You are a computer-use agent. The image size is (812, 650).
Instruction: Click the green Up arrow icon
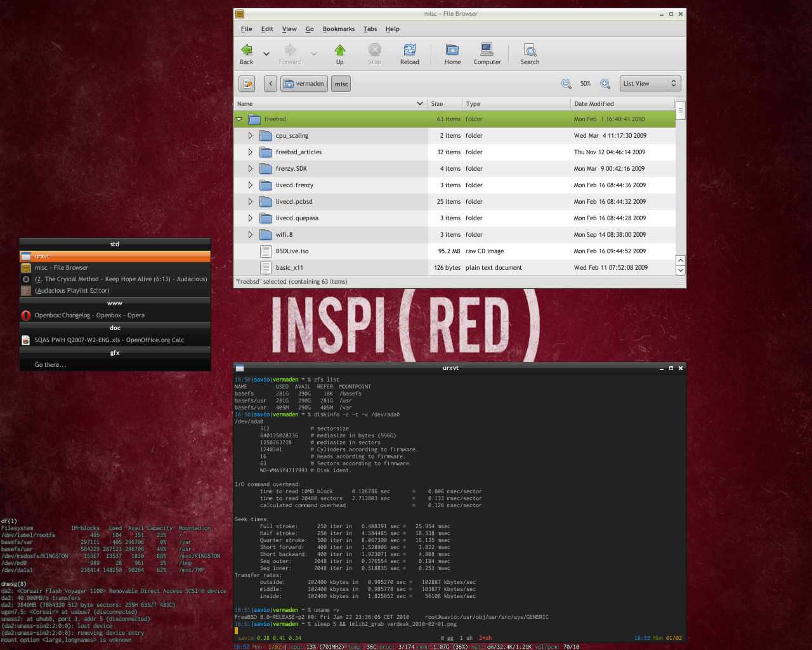(x=340, y=50)
